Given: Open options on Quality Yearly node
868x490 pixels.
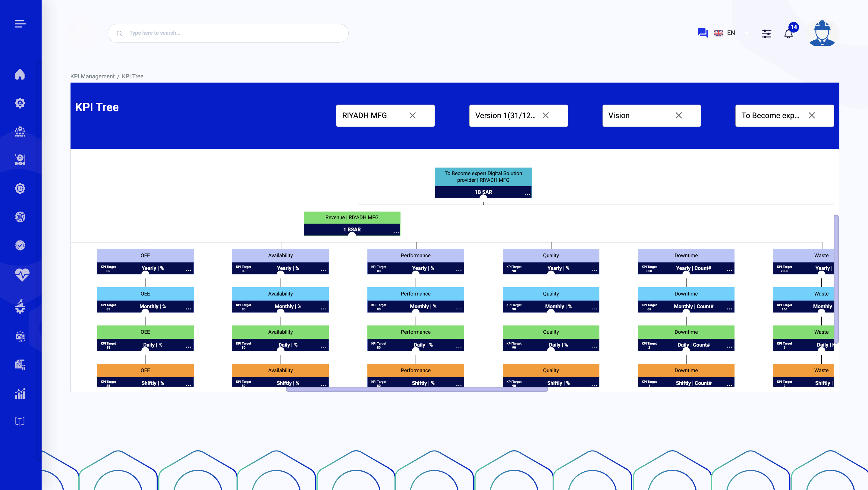Looking at the screenshot, I should (594, 271).
